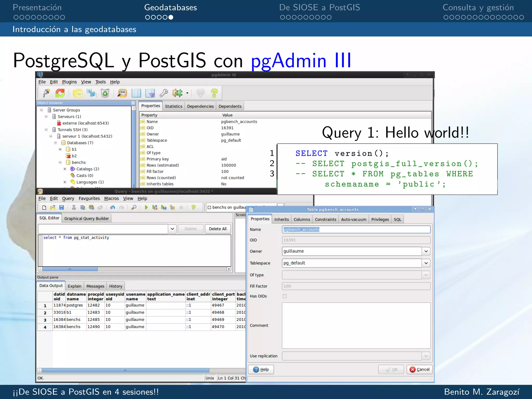
Task: Click the puzzle-piece Plugins icon
Action: (178, 93)
